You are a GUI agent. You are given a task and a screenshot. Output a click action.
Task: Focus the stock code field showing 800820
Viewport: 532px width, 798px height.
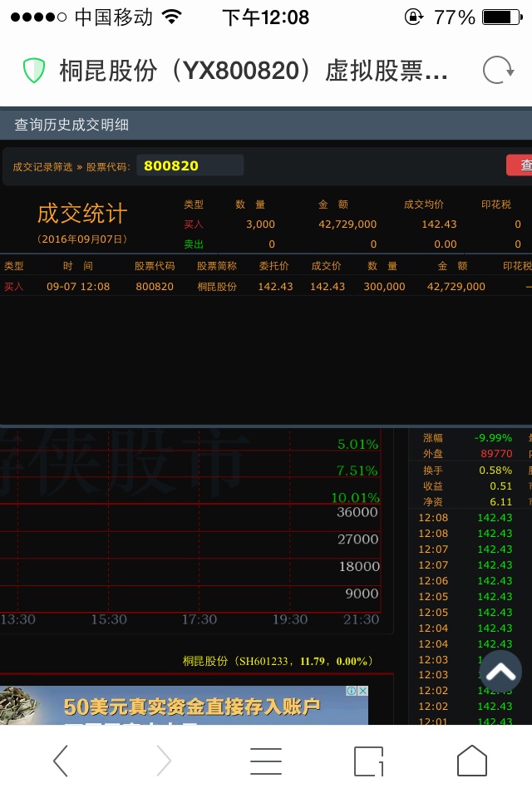(x=190, y=165)
